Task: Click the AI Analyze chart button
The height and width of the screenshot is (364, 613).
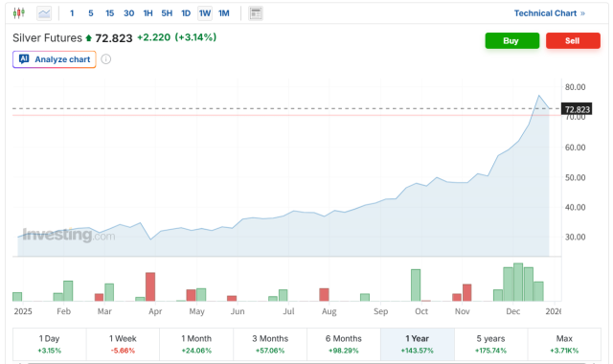Action: (x=55, y=59)
